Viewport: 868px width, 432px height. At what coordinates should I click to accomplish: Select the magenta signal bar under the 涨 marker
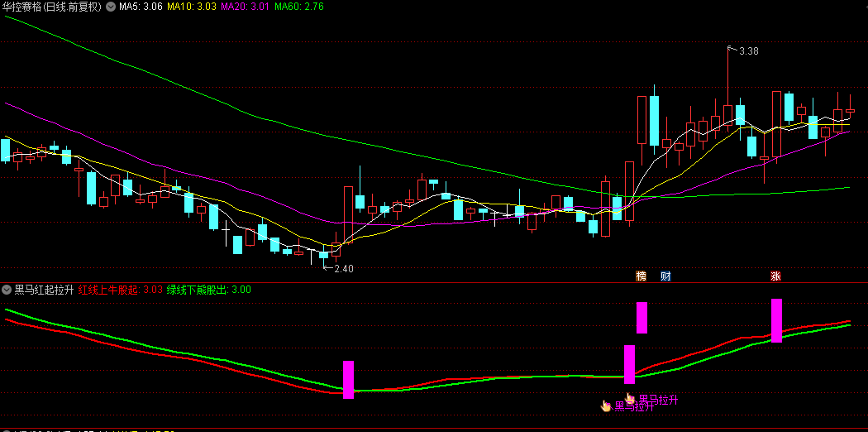tap(777, 320)
